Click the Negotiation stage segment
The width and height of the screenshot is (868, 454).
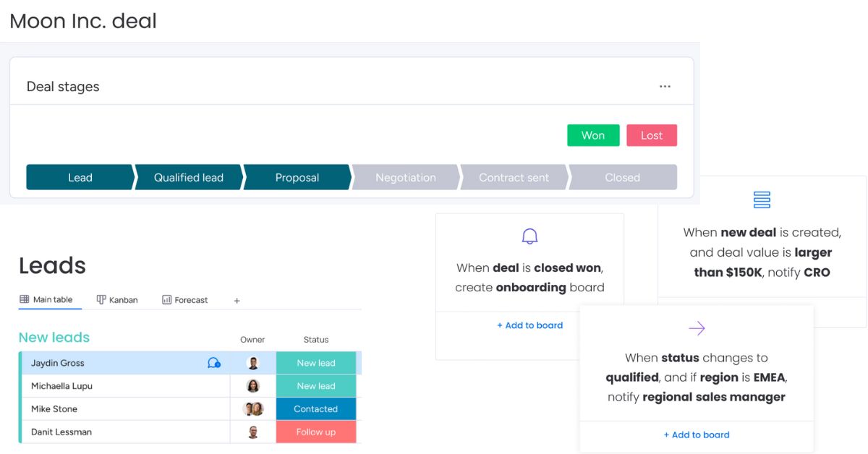[x=406, y=177]
